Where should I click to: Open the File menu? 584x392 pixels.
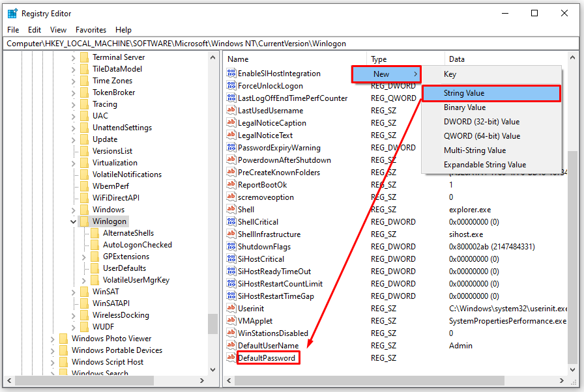(13, 30)
